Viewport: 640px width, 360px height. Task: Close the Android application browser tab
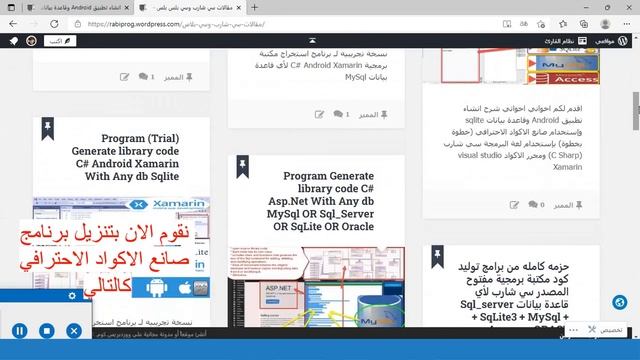click(127, 7)
